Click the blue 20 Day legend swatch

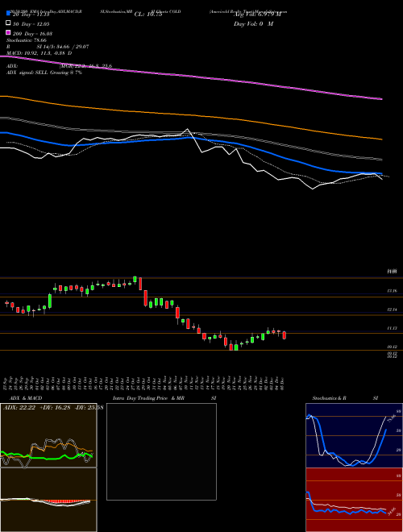pyautogui.click(x=8, y=13)
